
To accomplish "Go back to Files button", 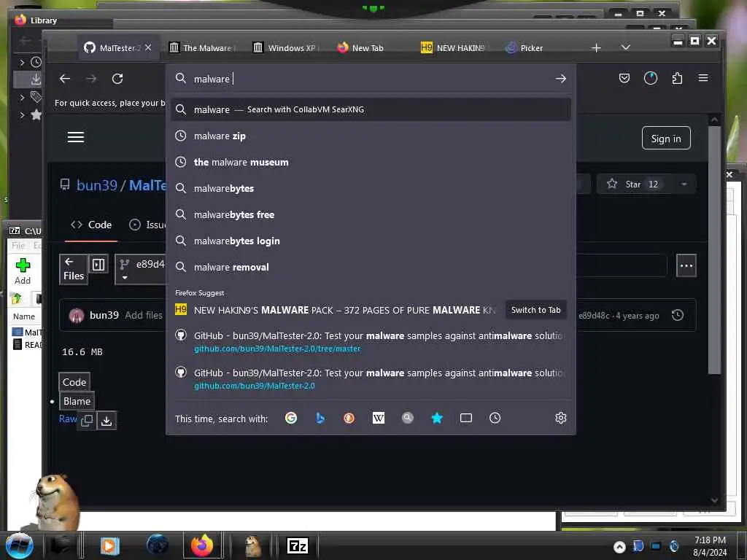I will click(74, 269).
